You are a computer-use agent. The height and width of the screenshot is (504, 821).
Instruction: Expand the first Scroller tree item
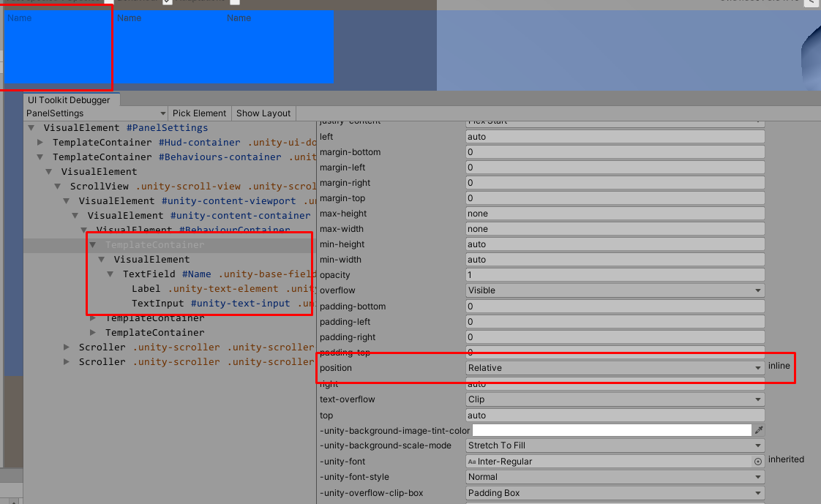pos(66,347)
